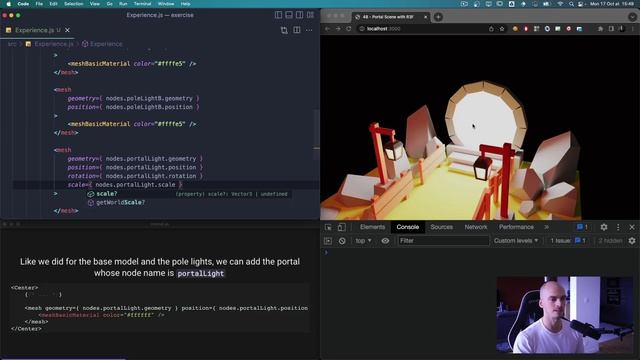Open DevTools customize three-dot menu
Screen dimensions: 640x360
pos(618,227)
